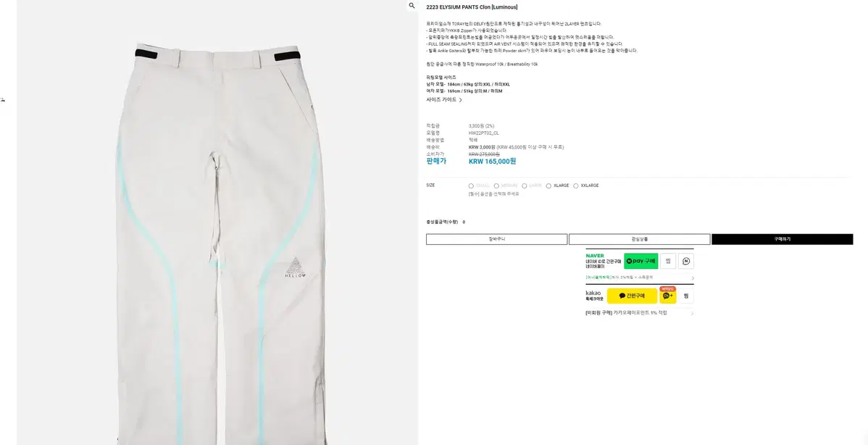This screenshot has width=868, height=445.
Task: Select the XLARGE size radio button
Action: pos(548,186)
